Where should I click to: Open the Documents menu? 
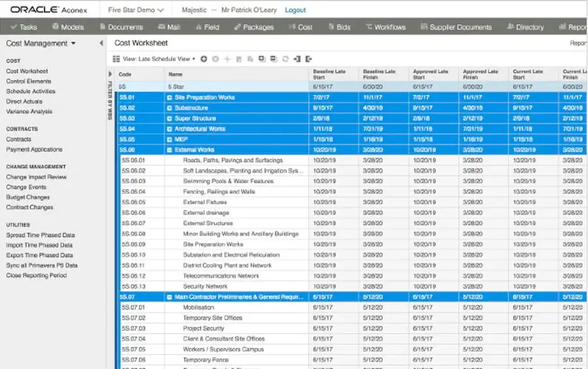122,27
